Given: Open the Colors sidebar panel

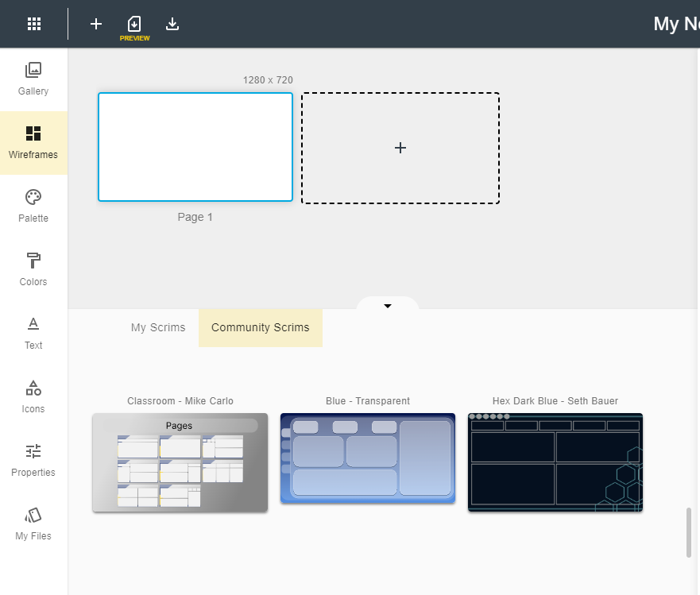Looking at the screenshot, I should (x=33, y=269).
